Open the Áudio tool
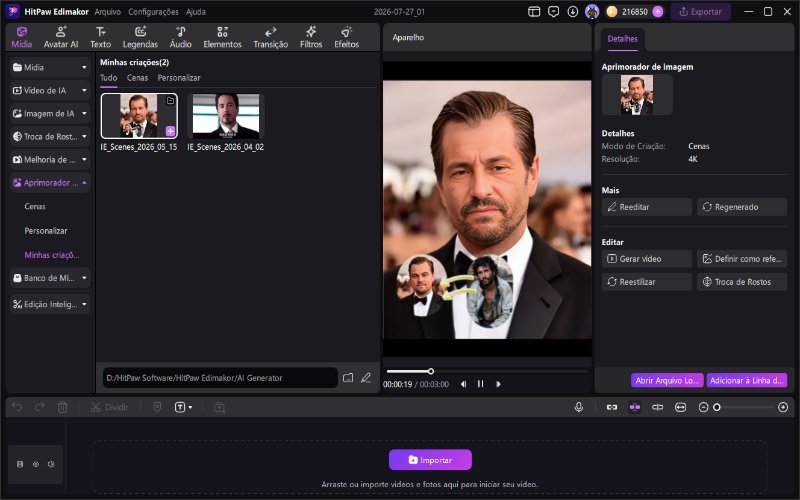The width and height of the screenshot is (800, 500). (x=181, y=37)
